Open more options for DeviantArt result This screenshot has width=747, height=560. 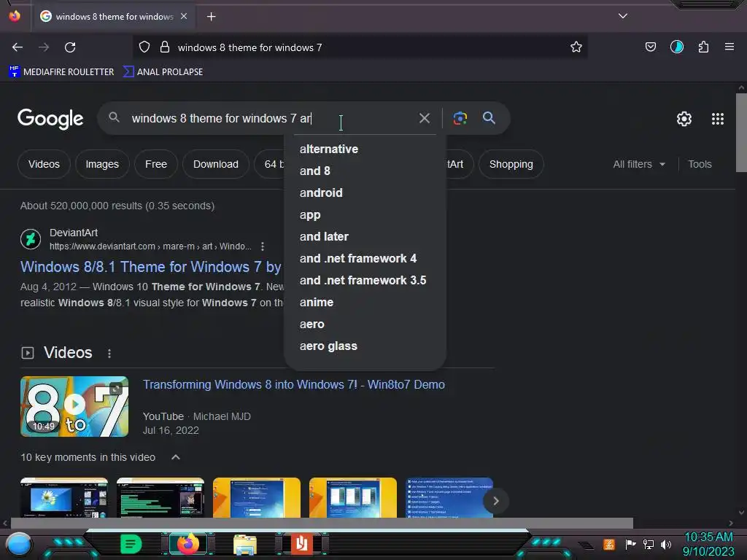(263, 246)
